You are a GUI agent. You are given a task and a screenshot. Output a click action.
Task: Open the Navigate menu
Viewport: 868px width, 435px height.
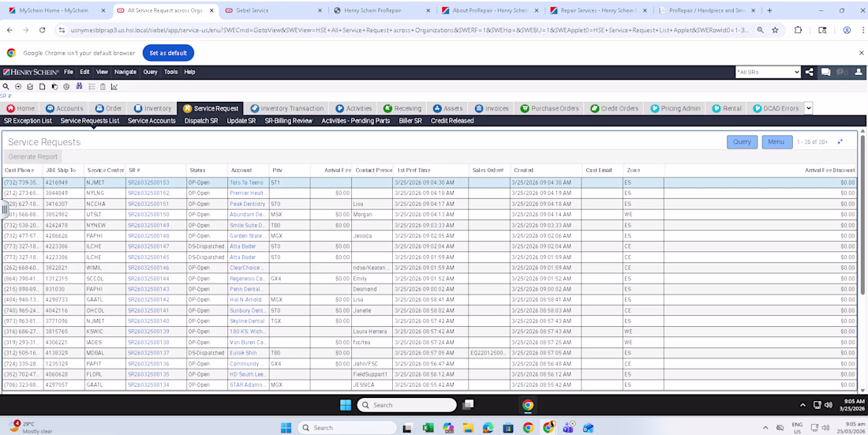click(125, 72)
